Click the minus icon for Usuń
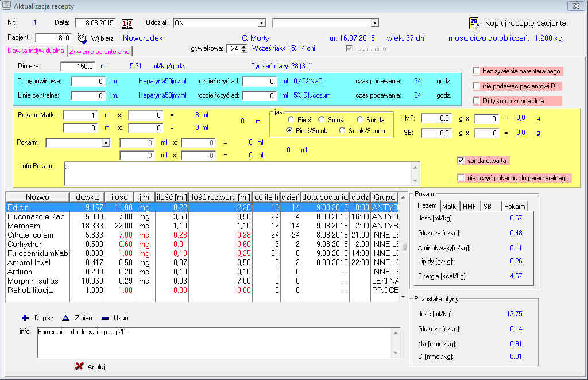This screenshot has width=588, height=380. [x=105, y=317]
